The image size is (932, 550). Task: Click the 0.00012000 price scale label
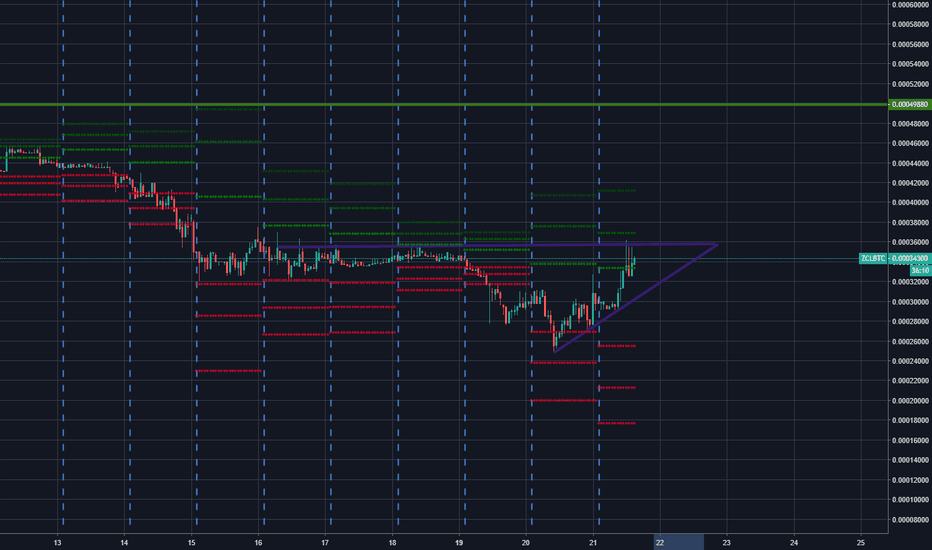(x=911, y=480)
